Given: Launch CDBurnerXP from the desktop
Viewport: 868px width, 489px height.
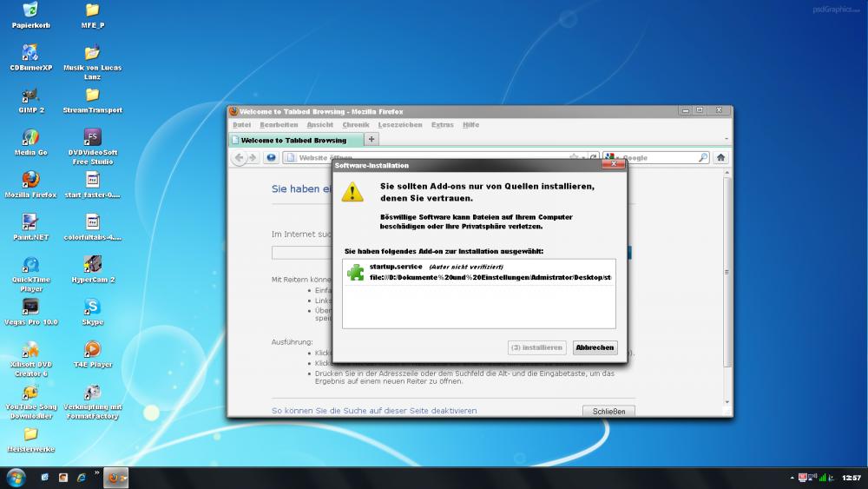Looking at the screenshot, I should [x=30, y=57].
